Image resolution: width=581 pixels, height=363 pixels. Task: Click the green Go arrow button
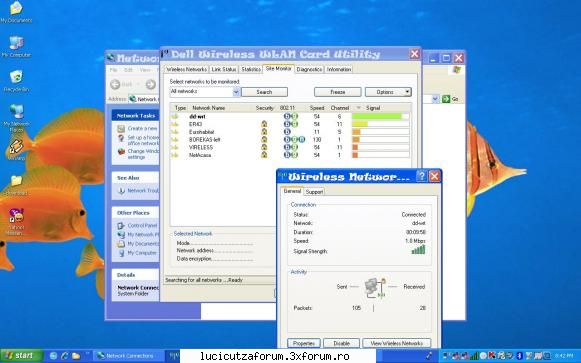pos(446,99)
